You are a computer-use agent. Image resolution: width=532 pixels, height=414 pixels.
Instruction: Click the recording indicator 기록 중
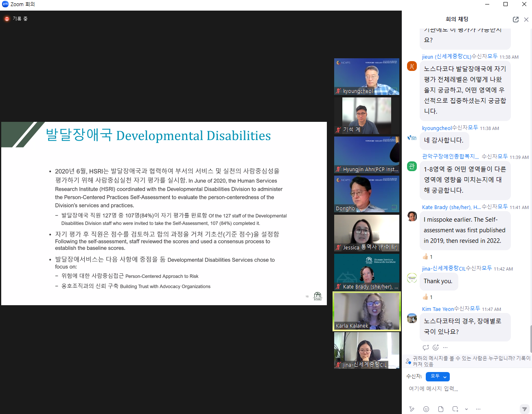pos(16,19)
